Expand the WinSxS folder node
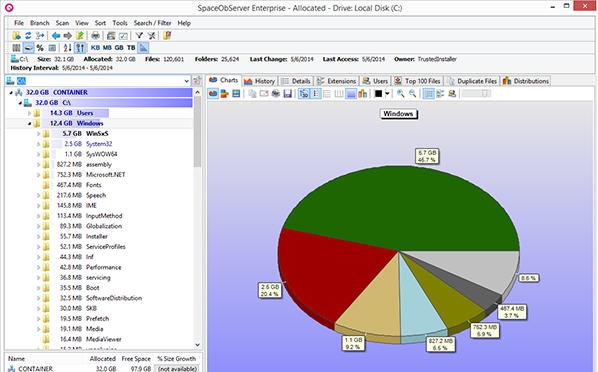The image size is (598, 372). (x=39, y=134)
